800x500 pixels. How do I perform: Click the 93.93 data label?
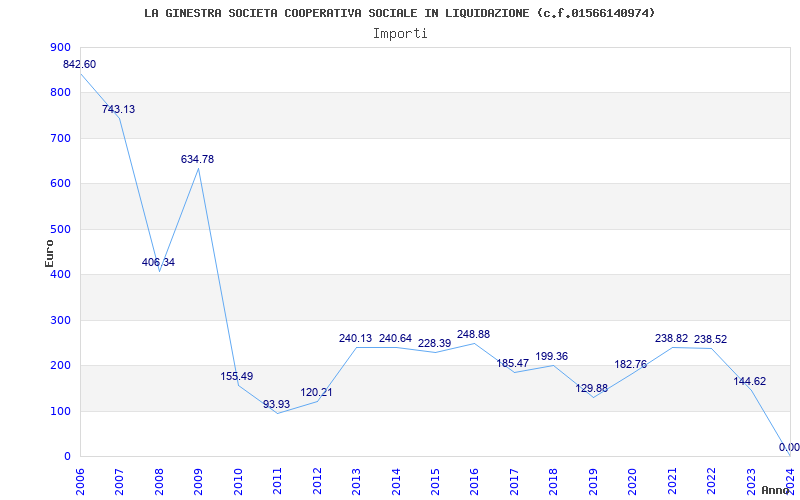[x=277, y=404]
